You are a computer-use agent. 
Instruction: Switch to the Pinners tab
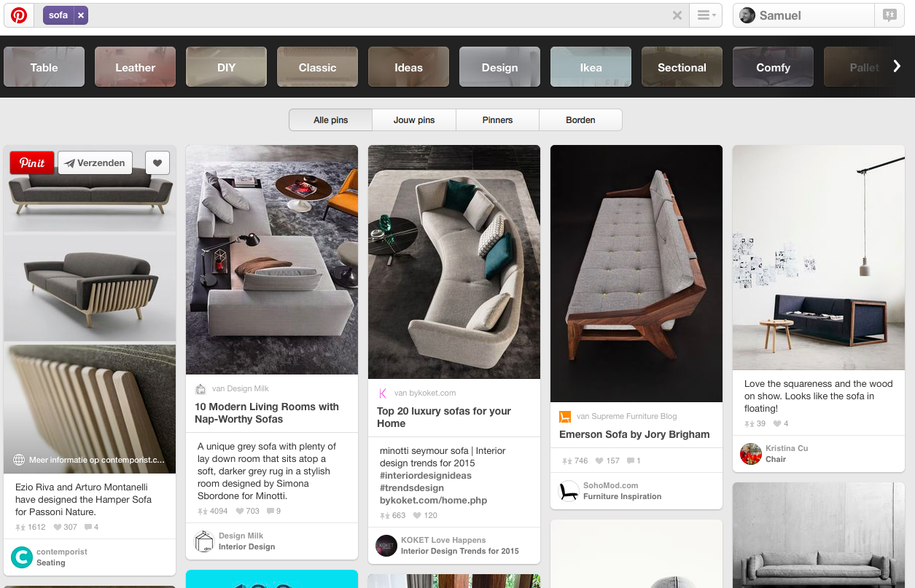click(497, 120)
